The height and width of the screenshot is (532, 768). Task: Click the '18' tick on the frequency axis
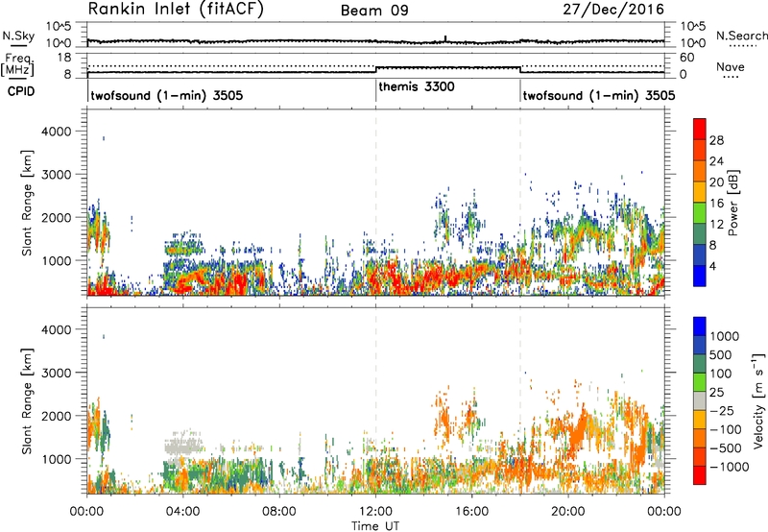point(65,58)
